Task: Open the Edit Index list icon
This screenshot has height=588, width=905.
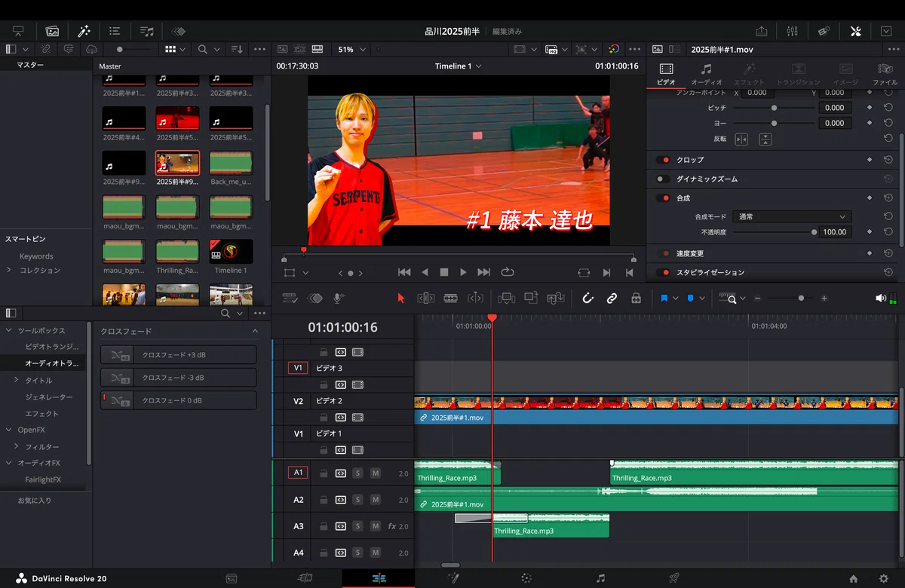Action: [115, 31]
